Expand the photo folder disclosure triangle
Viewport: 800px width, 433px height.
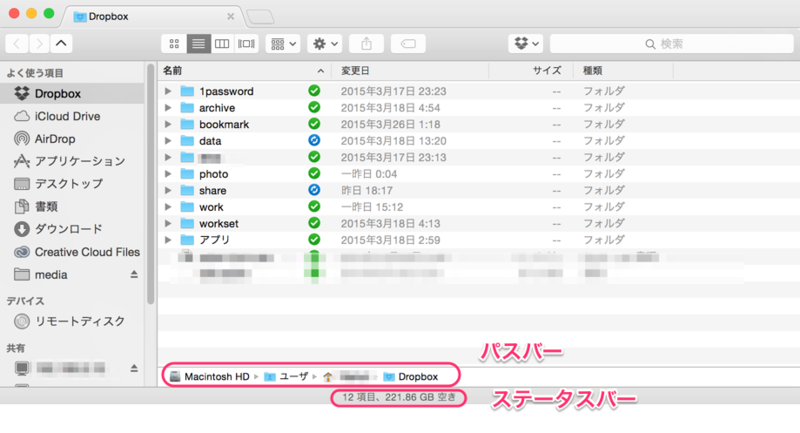click(168, 174)
